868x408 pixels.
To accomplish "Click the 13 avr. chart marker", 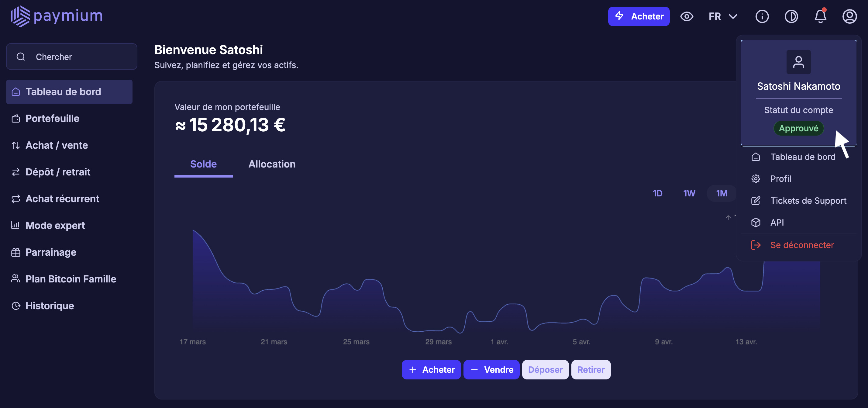I will coord(746,342).
